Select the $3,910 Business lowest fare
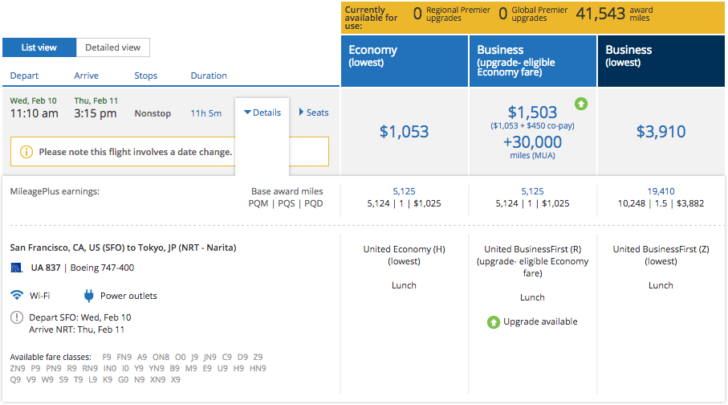The width and height of the screenshot is (728, 405). (661, 131)
